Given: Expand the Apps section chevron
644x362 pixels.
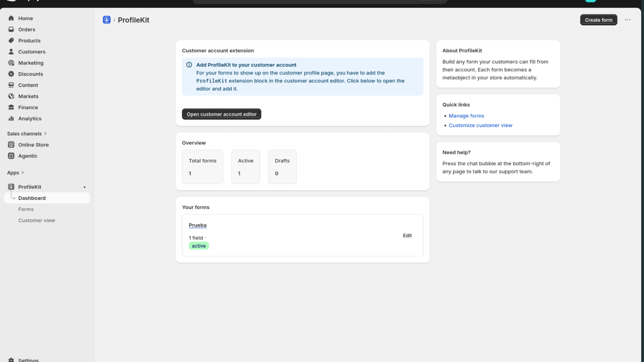Looking at the screenshot, I should coord(23,173).
